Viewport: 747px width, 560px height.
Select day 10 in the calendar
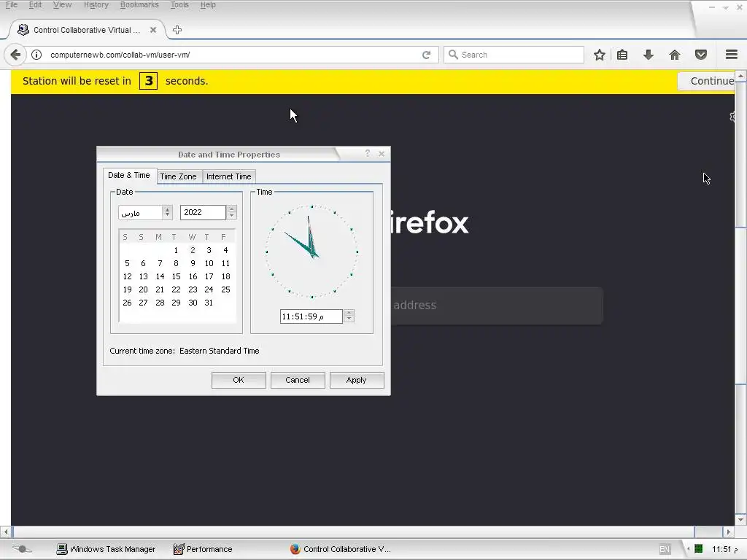(209, 263)
